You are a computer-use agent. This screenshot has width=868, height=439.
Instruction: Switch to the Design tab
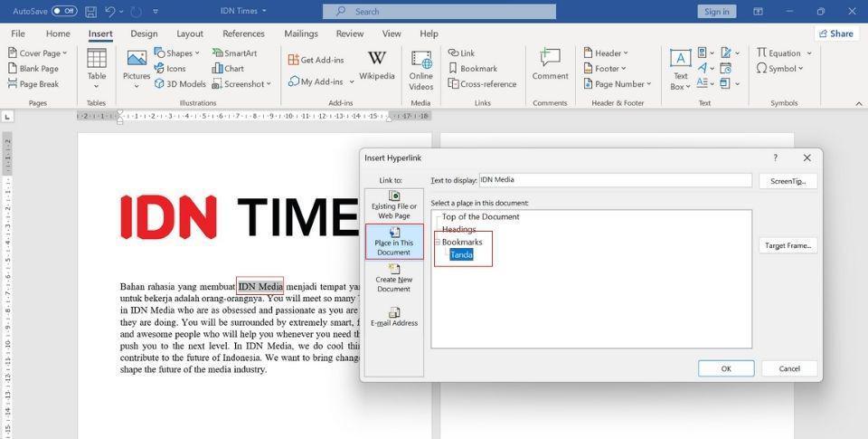click(144, 33)
